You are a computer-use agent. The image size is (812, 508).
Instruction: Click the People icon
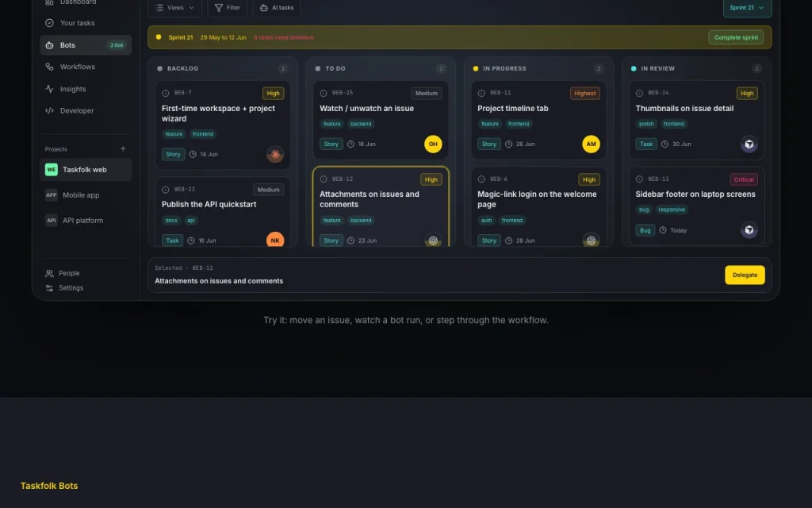49,273
